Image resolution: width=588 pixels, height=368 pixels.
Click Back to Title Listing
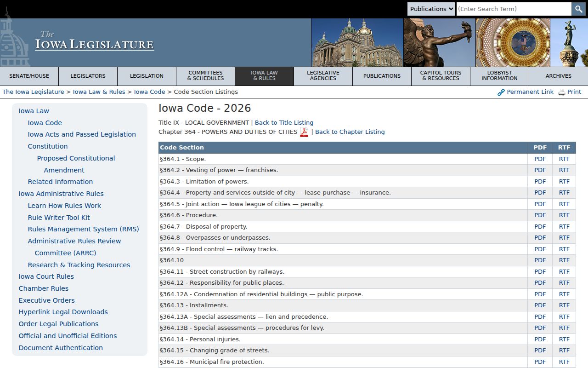click(x=284, y=123)
